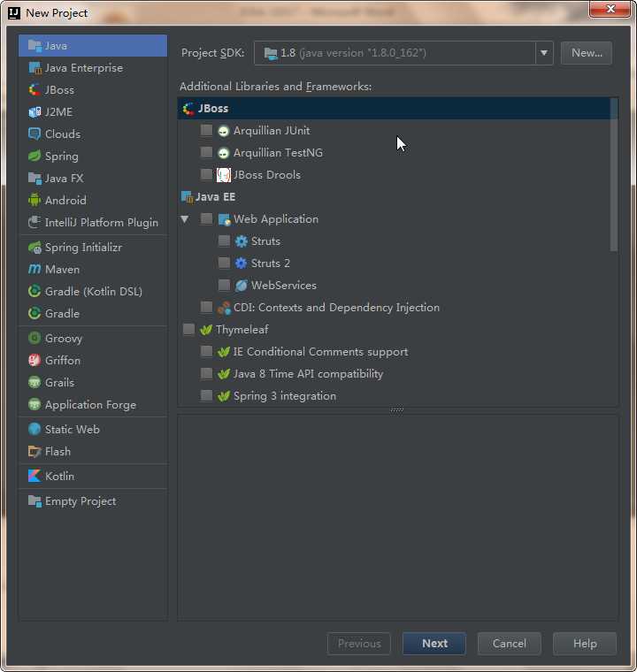The height and width of the screenshot is (672, 637).
Task: Choose Kotlin project type
Action: (x=93, y=476)
